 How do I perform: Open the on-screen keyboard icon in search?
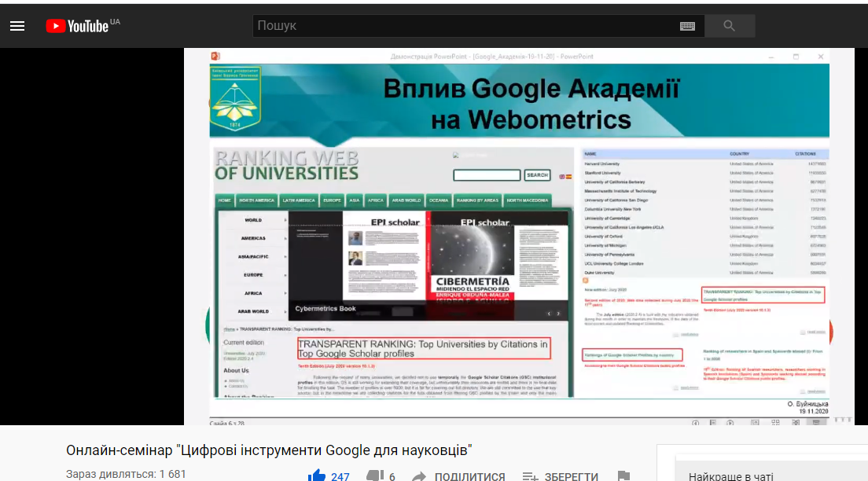click(x=687, y=26)
